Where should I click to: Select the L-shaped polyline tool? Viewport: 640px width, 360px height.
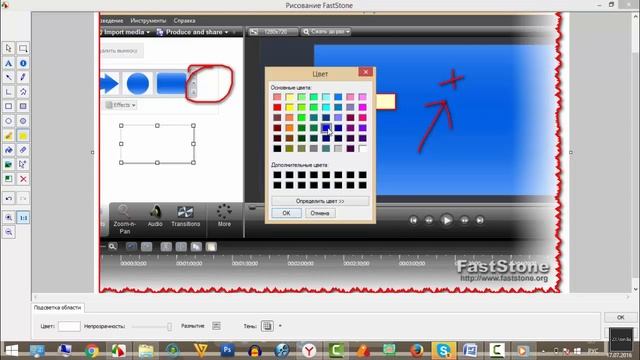tap(9, 92)
